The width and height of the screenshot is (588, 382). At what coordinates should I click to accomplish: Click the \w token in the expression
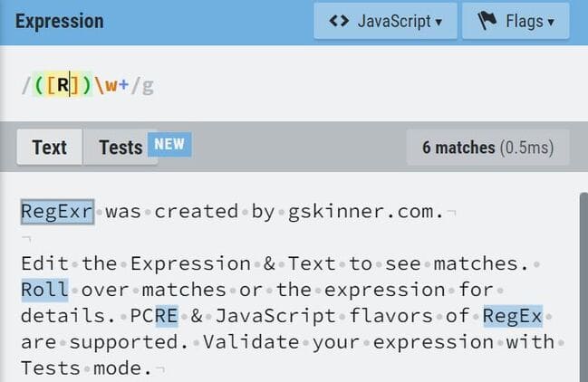click(106, 85)
